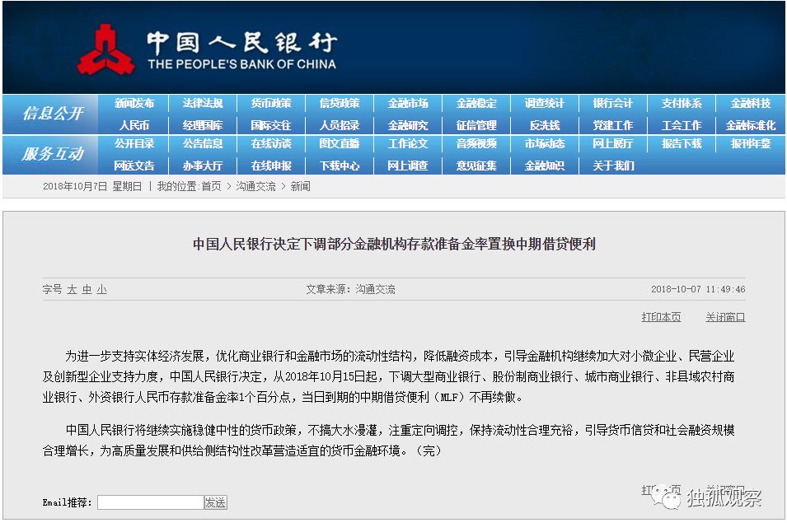Select 金融市场 in navigation bar
787x532 pixels.
pos(408,104)
